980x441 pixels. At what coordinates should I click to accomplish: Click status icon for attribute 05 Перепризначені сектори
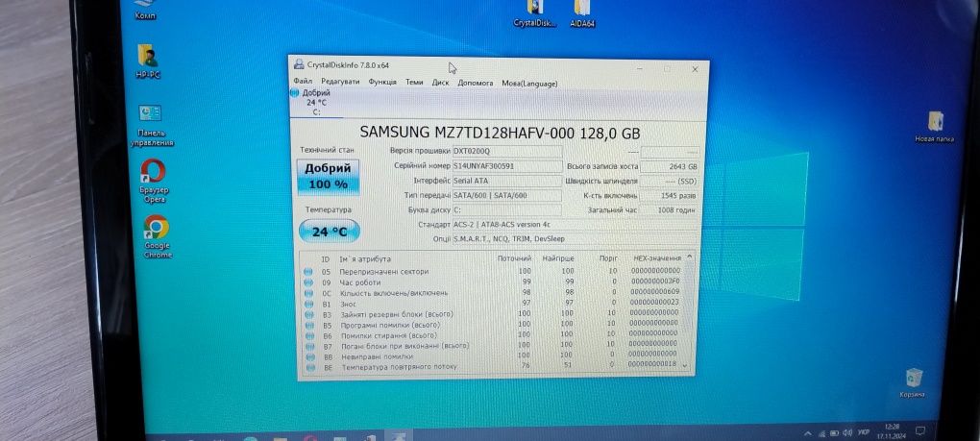(308, 272)
